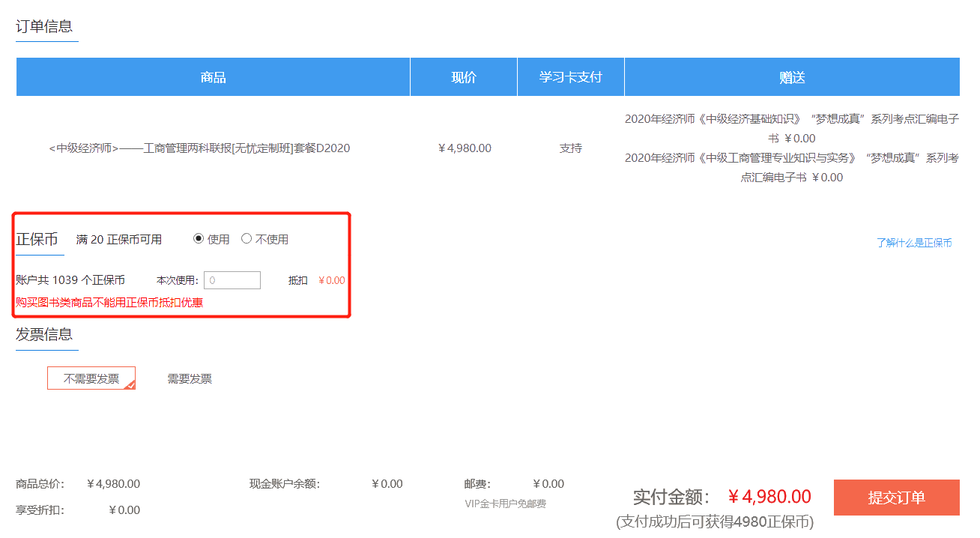Click the 中级经济基础知识 gift ebook entry
Screen dimensions: 980x538
pos(791,128)
